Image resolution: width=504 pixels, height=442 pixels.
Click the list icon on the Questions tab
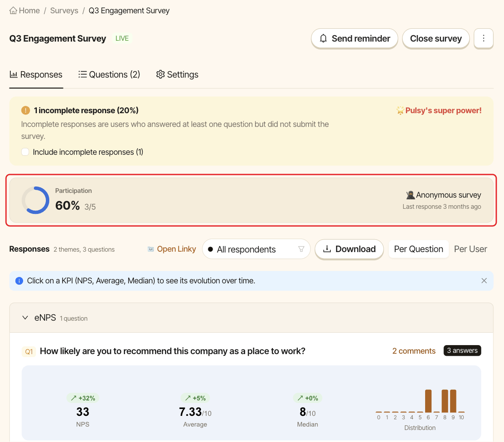click(83, 74)
